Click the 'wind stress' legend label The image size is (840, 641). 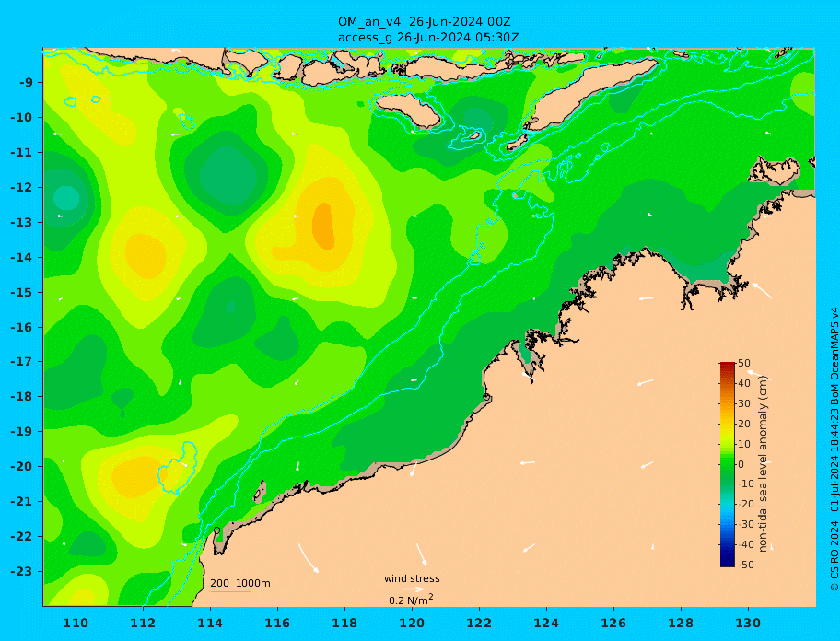(412, 579)
